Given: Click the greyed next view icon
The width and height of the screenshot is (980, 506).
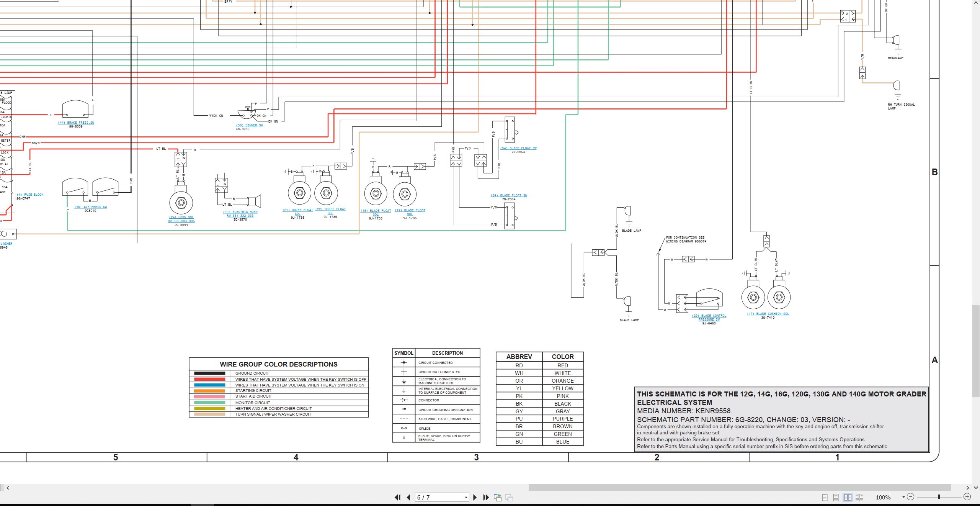Looking at the screenshot, I should pos(509,497).
